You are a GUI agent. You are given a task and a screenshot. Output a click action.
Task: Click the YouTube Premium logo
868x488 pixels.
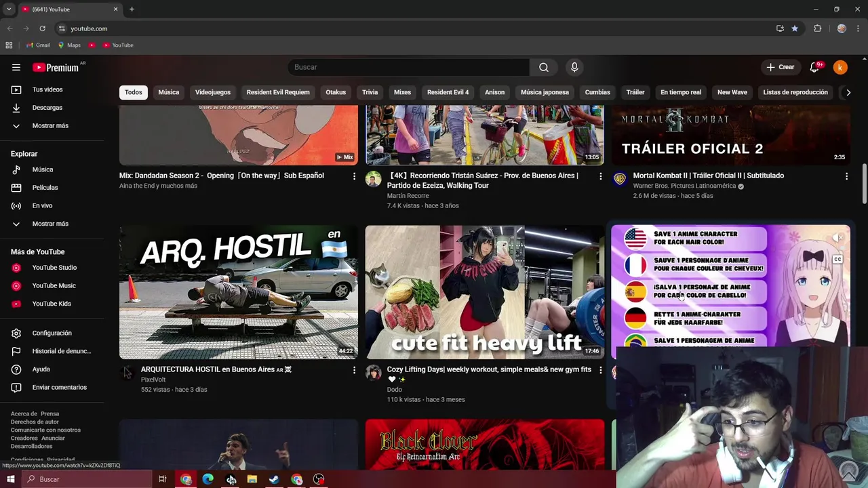click(x=56, y=67)
